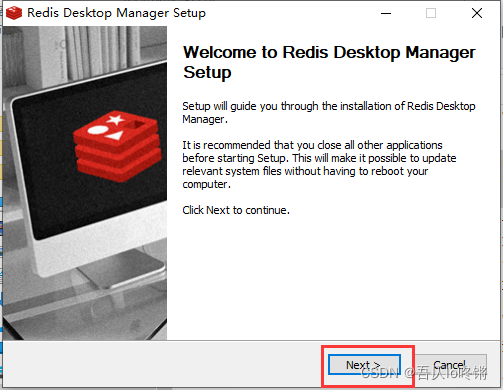Click the white star on the Redis logo
This screenshot has height=390, width=503.
[x=115, y=119]
